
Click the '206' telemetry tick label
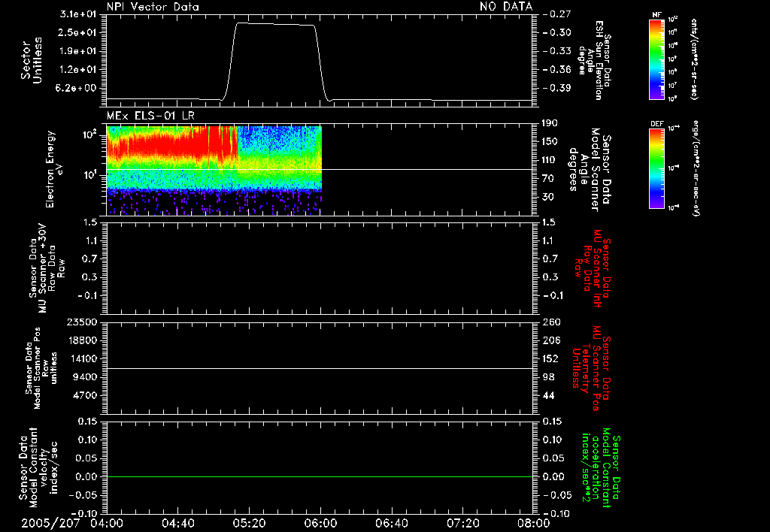551,340
